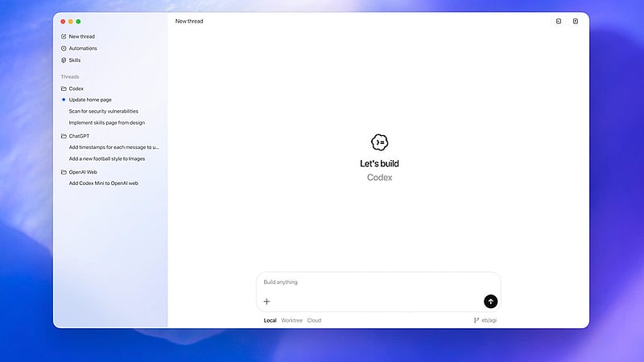
Task: Open the eb/agi branch selector
Action: [x=485, y=320]
